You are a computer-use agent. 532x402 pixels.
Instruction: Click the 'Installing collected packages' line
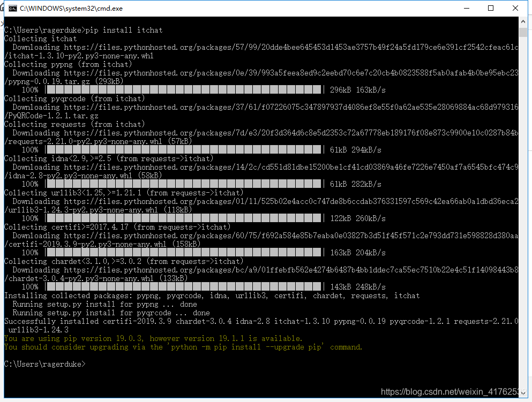click(212, 295)
